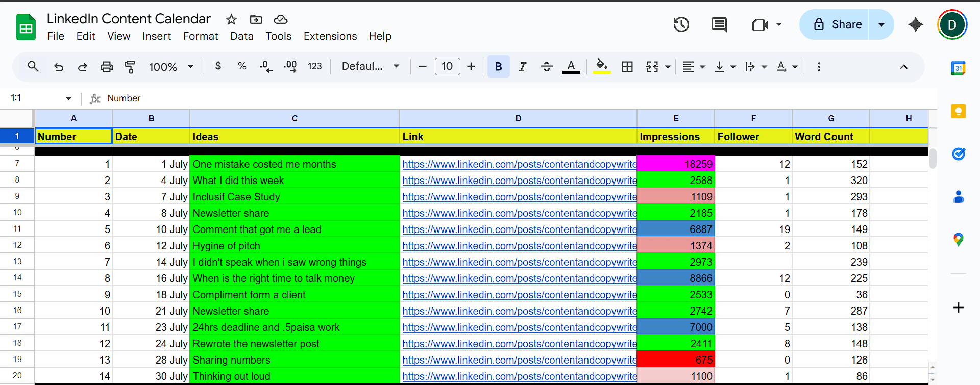Open the Insert menu

click(x=156, y=36)
